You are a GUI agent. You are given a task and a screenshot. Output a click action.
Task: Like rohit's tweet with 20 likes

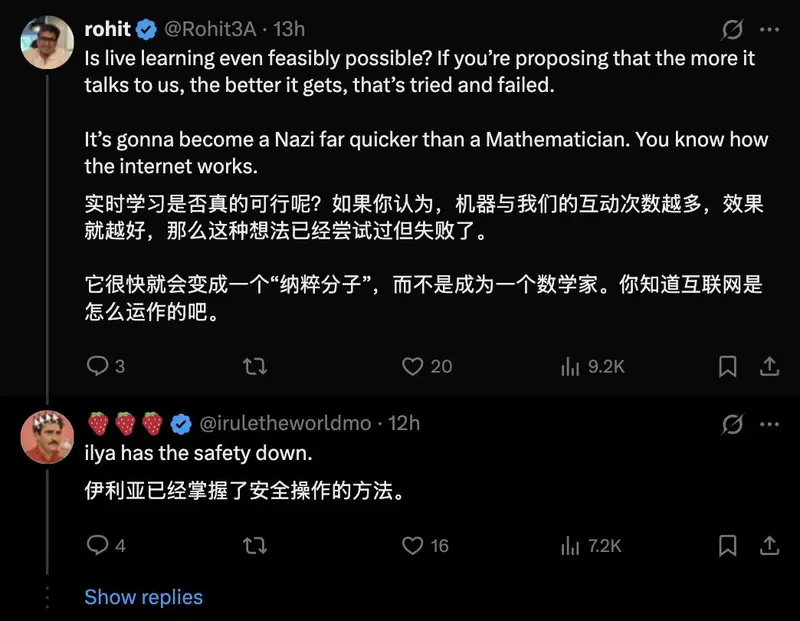point(427,366)
